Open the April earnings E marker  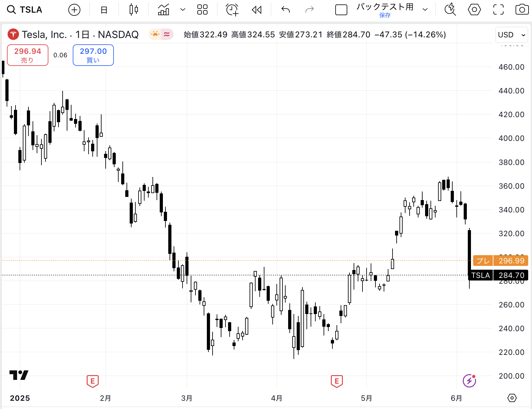pyautogui.click(x=337, y=381)
